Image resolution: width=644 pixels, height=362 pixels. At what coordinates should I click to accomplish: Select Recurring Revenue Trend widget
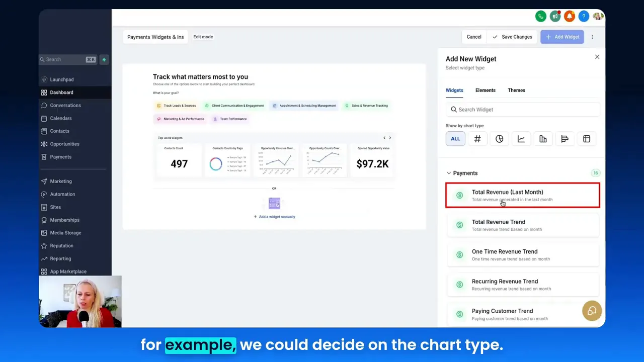point(523,285)
